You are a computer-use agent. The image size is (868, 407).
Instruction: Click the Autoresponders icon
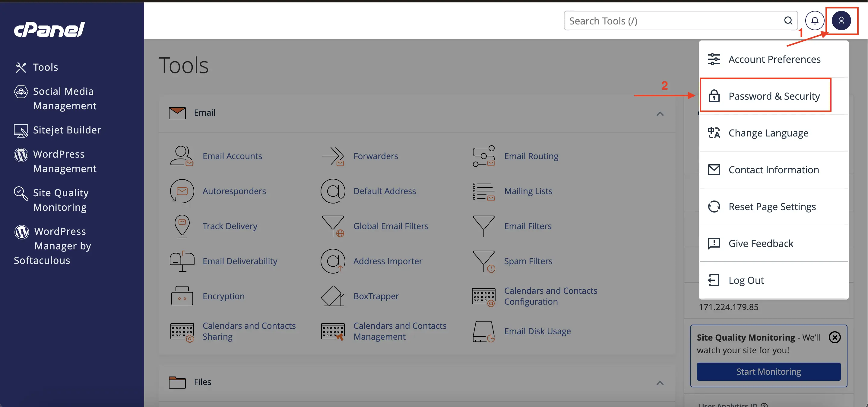pos(182,191)
